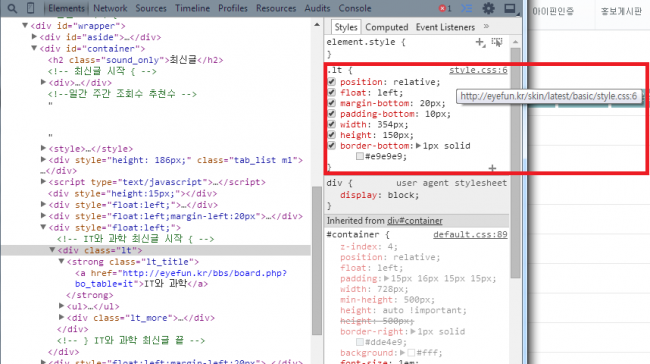
Task: Click the Styles pane scrollbar thumb
Action: (x=516, y=163)
